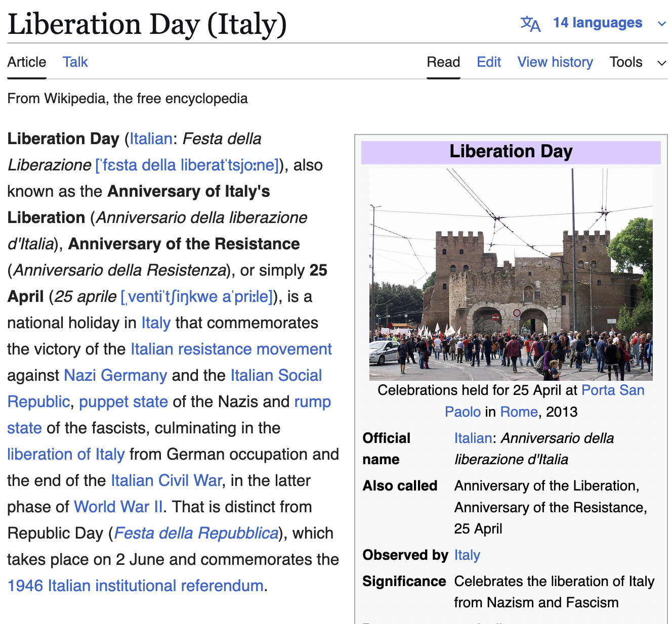Click the puppet state link
Image resolution: width=672 pixels, height=624 pixels.
pyautogui.click(x=123, y=402)
